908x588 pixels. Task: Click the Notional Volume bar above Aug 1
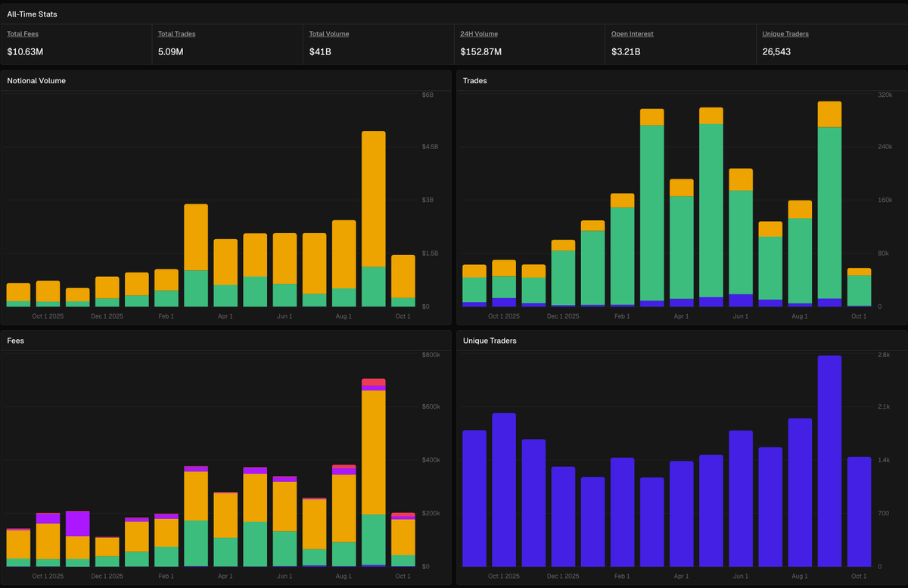point(344,263)
